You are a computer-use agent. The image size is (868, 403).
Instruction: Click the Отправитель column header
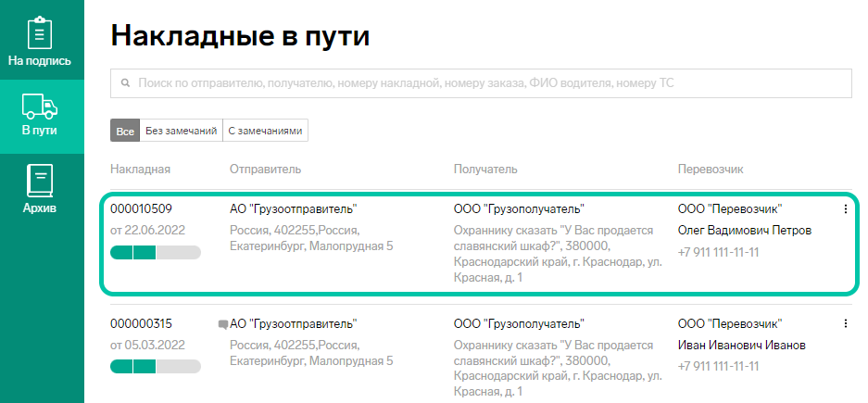click(265, 170)
